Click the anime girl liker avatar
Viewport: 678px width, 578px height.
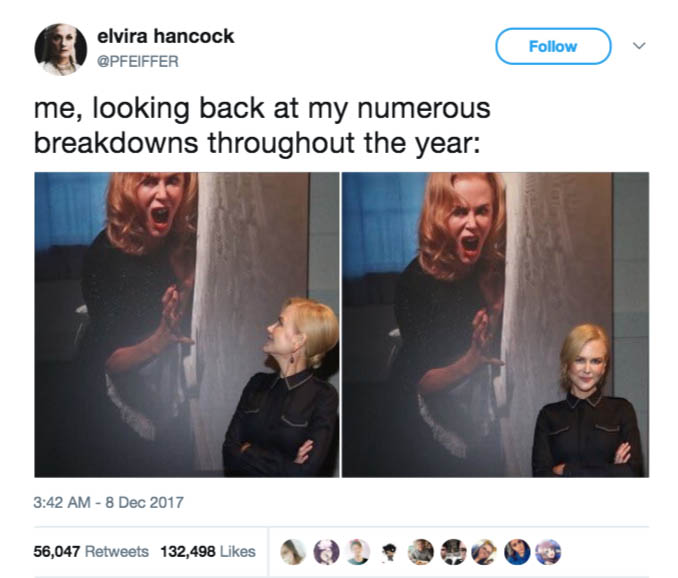(x=548, y=552)
